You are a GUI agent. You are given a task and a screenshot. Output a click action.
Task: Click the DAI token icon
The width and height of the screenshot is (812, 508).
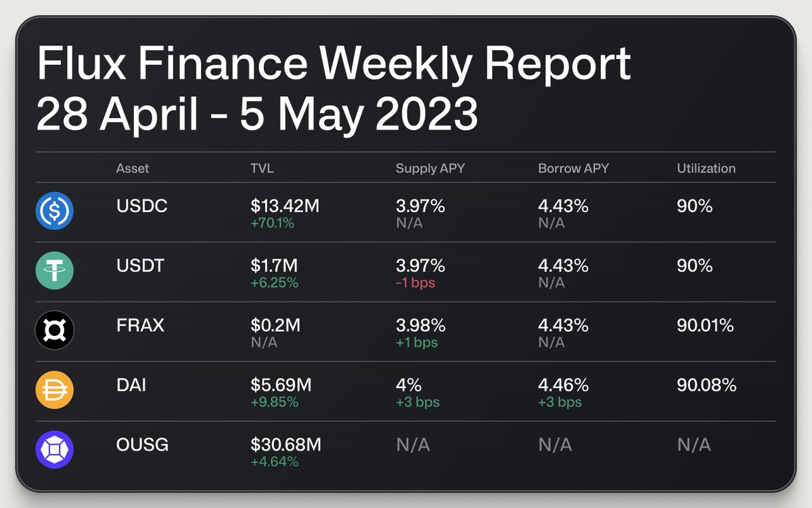[54, 389]
